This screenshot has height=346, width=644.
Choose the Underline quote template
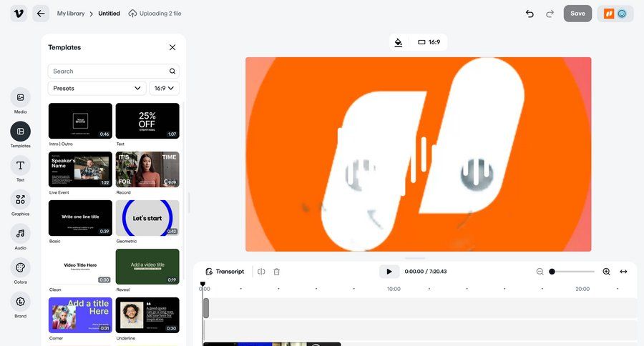click(x=147, y=315)
